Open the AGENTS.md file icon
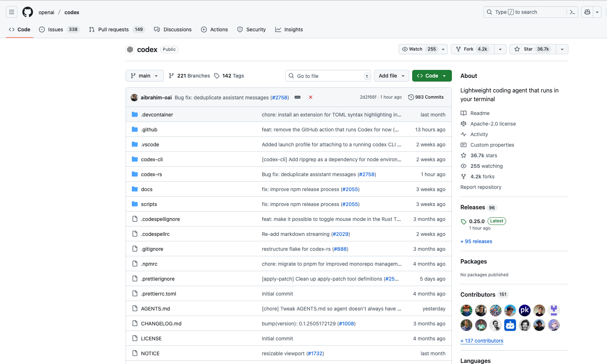The width and height of the screenshot is (607, 364). [x=135, y=309]
